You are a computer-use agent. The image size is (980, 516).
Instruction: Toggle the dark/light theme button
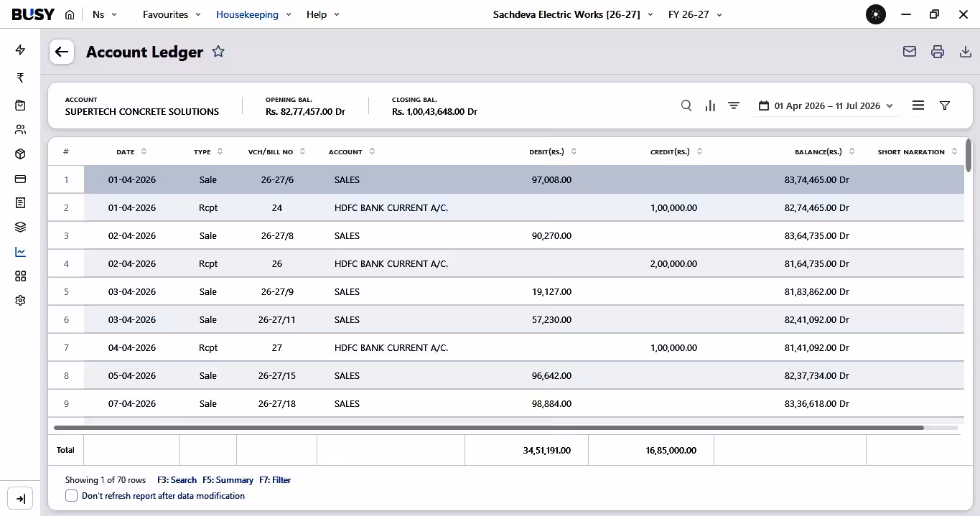point(876,14)
